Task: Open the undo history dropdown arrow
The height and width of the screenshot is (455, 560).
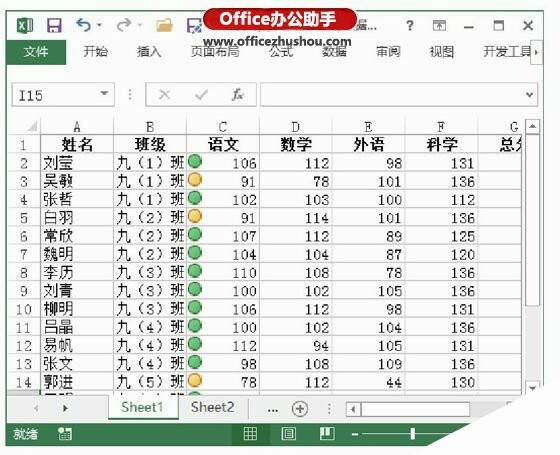Action: [100, 25]
